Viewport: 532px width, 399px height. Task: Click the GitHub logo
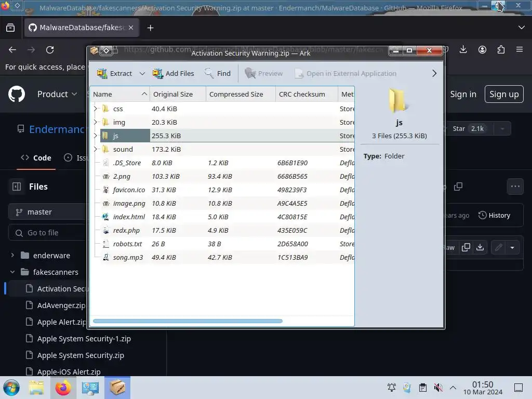coord(17,94)
